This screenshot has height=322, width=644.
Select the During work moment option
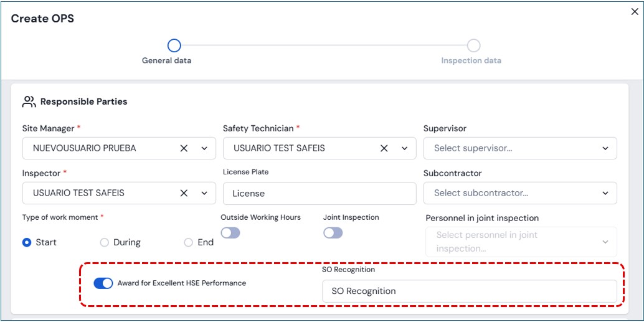point(105,242)
